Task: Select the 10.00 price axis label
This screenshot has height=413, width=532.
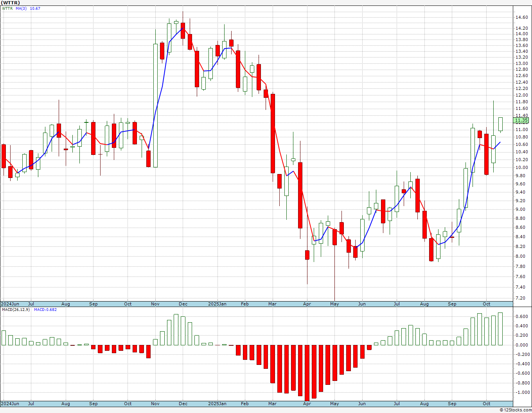Action: pyautogui.click(x=521, y=167)
